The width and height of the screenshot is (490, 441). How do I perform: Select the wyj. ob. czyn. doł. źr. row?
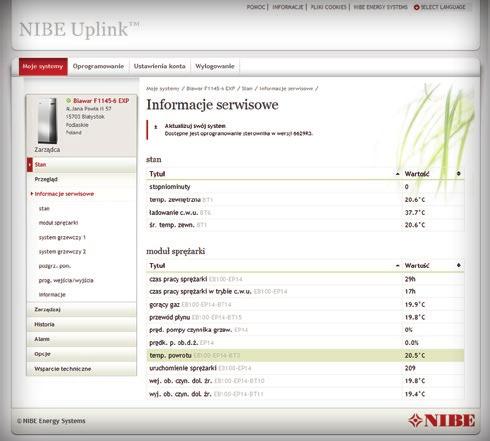coord(305,394)
